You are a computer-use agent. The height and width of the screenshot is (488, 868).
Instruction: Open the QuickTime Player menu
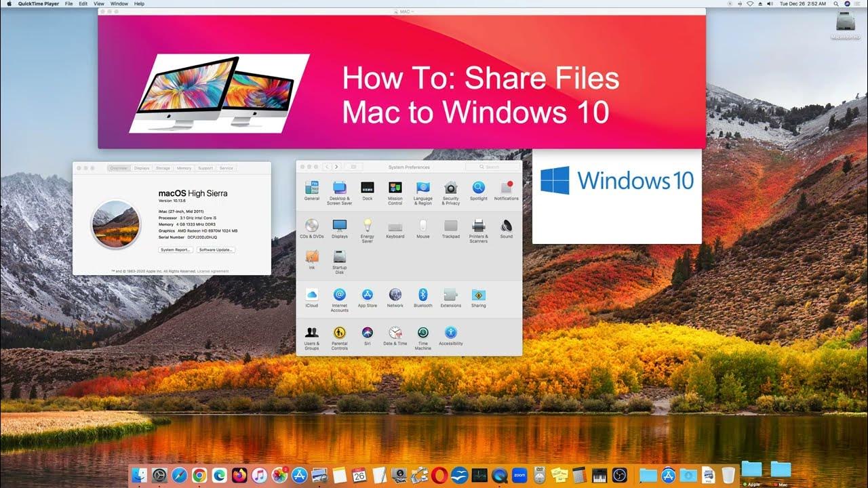[x=38, y=3]
